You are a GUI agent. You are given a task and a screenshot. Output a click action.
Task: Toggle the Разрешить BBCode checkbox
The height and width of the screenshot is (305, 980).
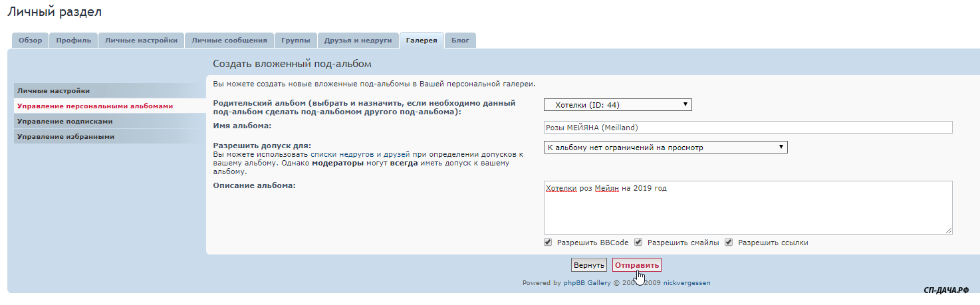(x=548, y=243)
